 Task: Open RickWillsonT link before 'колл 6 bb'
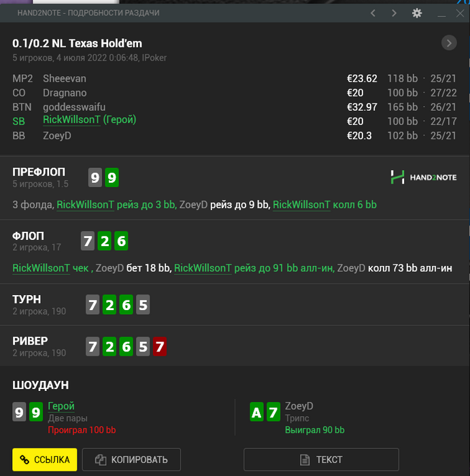tap(301, 205)
